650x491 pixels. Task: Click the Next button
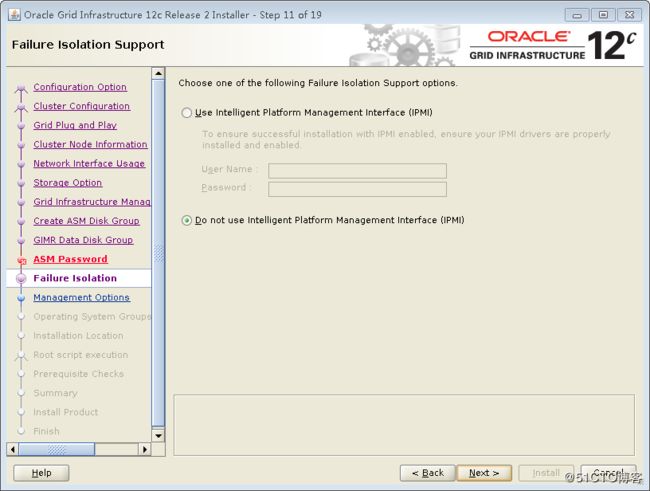(484, 473)
